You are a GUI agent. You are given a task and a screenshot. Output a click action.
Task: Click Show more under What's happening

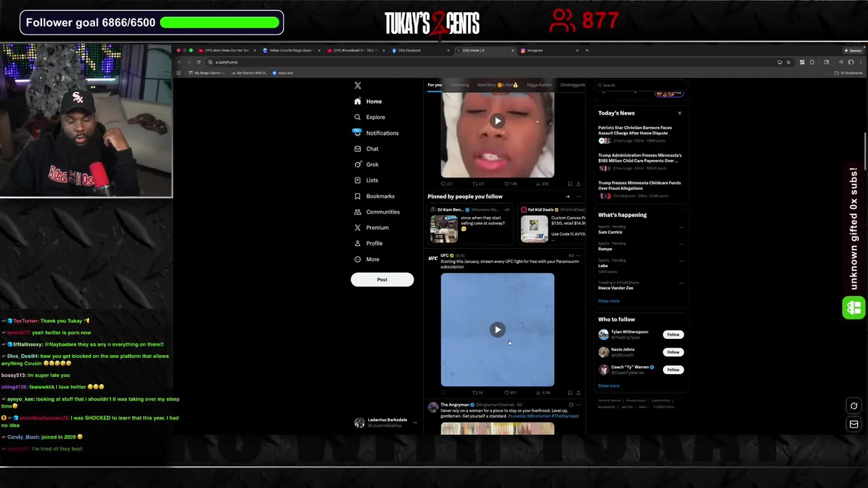pyautogui.click(x=608, y=301)
